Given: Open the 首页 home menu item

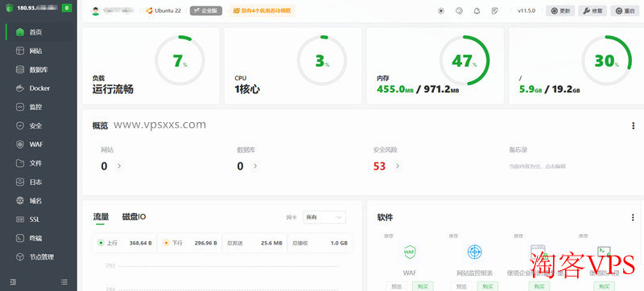Looking at the screenshot, I should [x=39, y=32].
